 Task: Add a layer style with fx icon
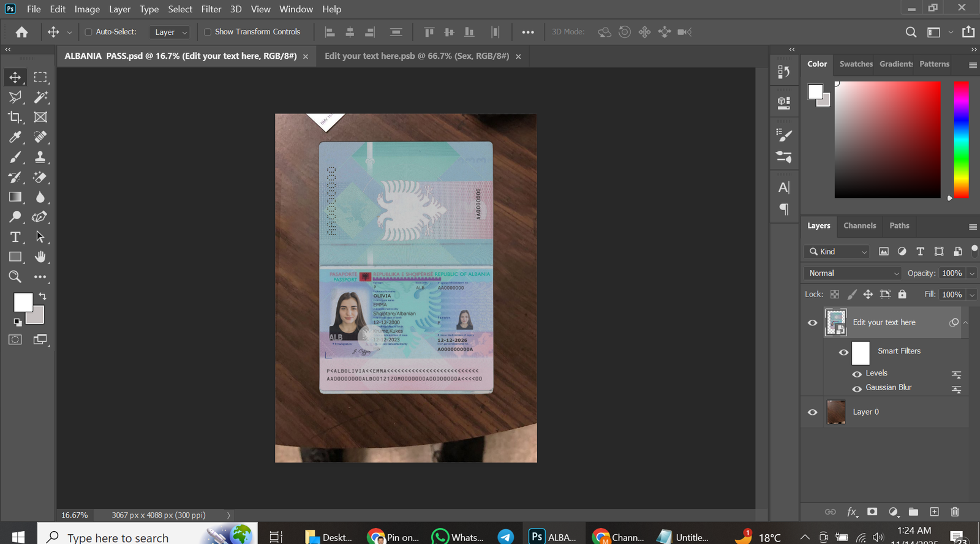(x=852, y=512)
